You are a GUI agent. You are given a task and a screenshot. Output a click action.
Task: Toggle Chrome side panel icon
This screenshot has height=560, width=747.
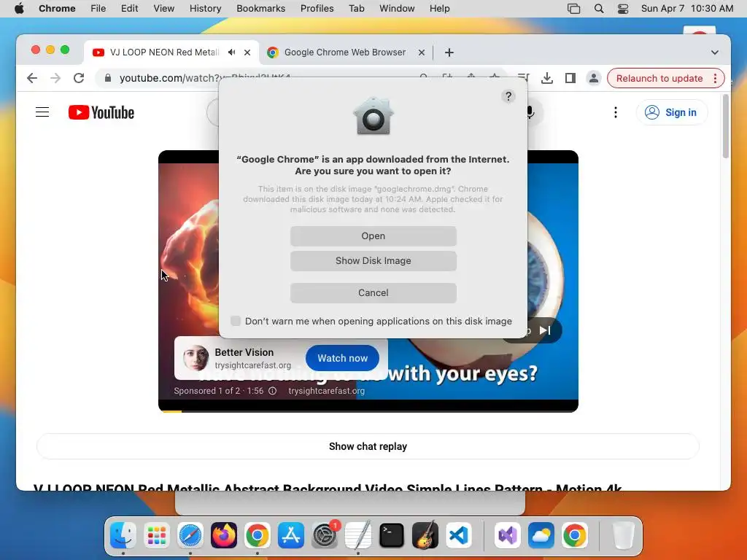click(x=570, y=78)
